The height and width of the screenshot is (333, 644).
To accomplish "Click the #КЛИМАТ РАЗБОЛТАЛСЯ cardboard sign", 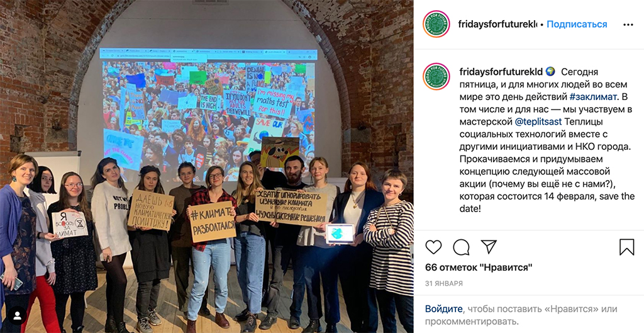I will (212, 221).
